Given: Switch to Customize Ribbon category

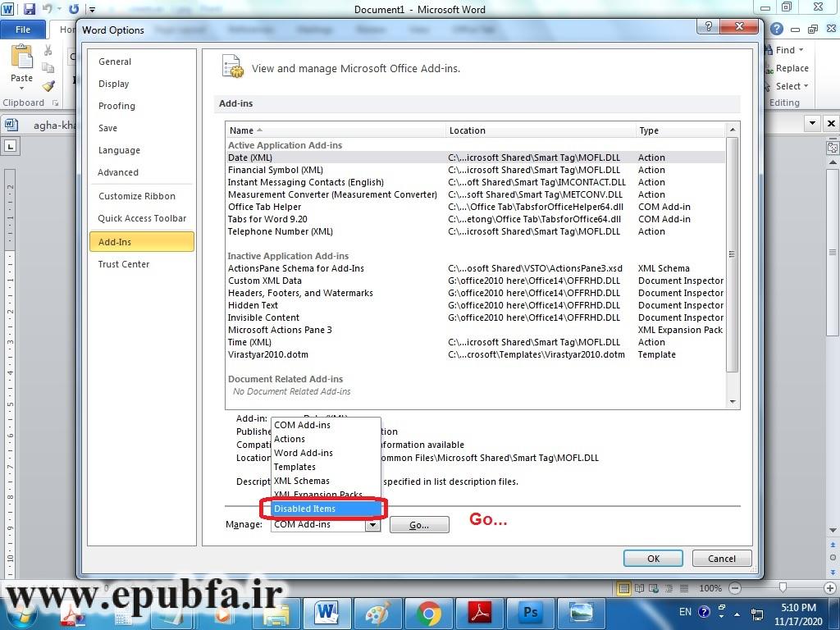Looking at the screenshot, I should pyautogui.click(x=137, y=196).
